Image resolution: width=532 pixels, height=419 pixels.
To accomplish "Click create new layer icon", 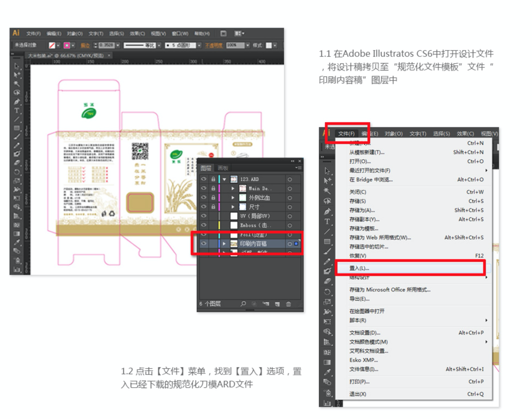I will 277,304.
